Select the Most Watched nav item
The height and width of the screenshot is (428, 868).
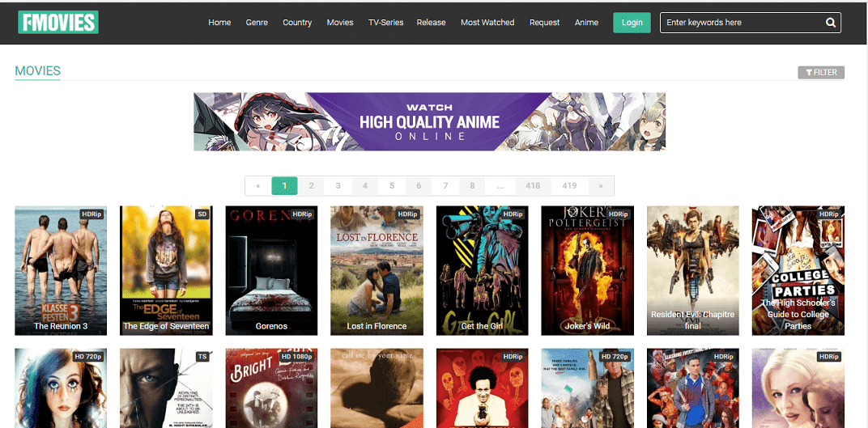click(x=487, y=23)
